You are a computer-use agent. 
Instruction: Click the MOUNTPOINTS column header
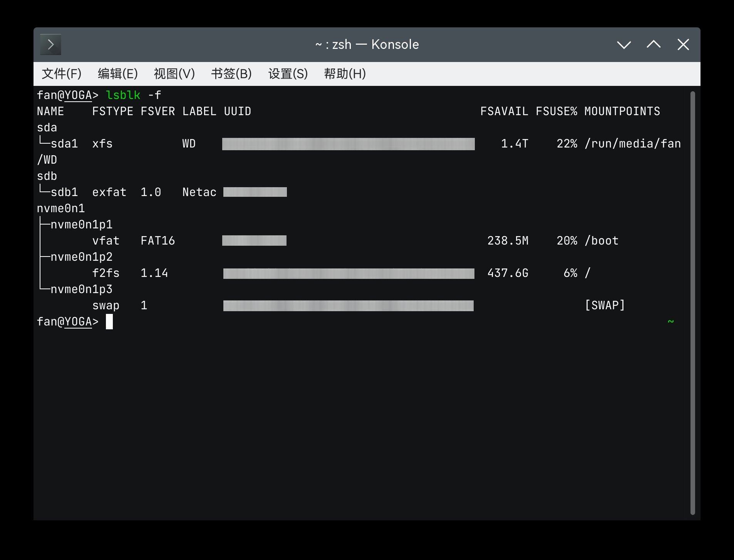coord(622,111)
